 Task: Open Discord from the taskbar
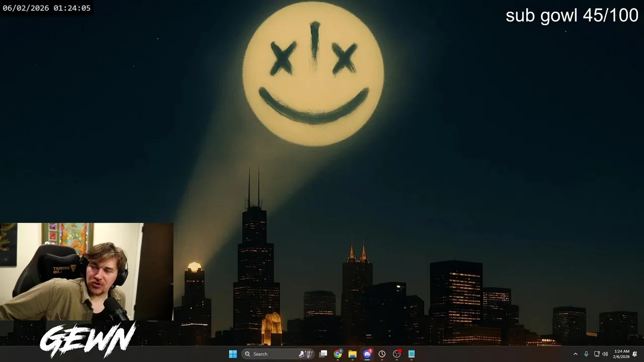click(x=367, y=354)
